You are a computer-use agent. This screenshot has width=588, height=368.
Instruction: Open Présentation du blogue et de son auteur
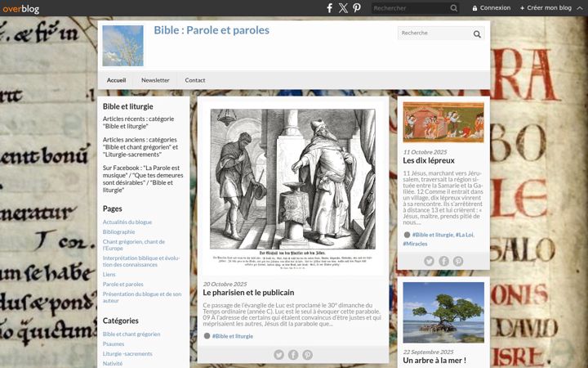pos(142,297)
